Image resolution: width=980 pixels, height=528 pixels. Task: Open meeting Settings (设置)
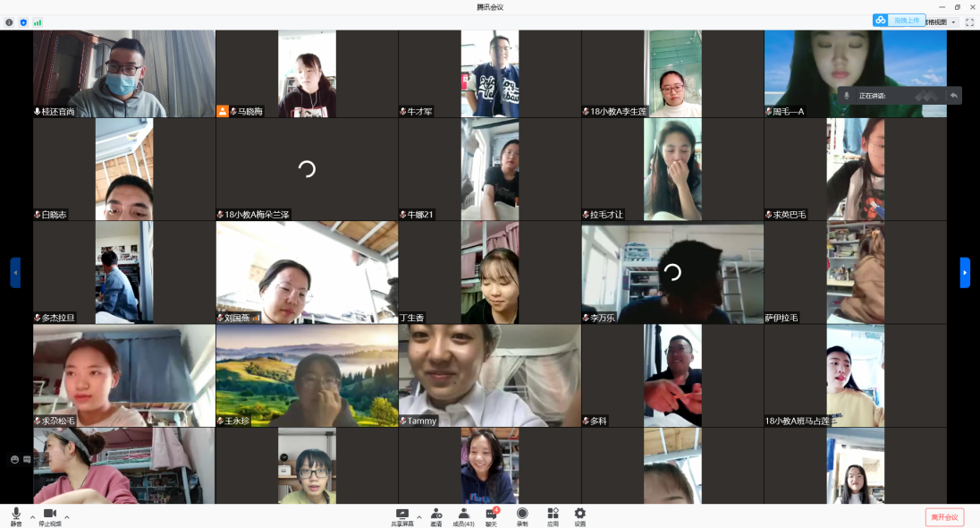coord(580,515)
